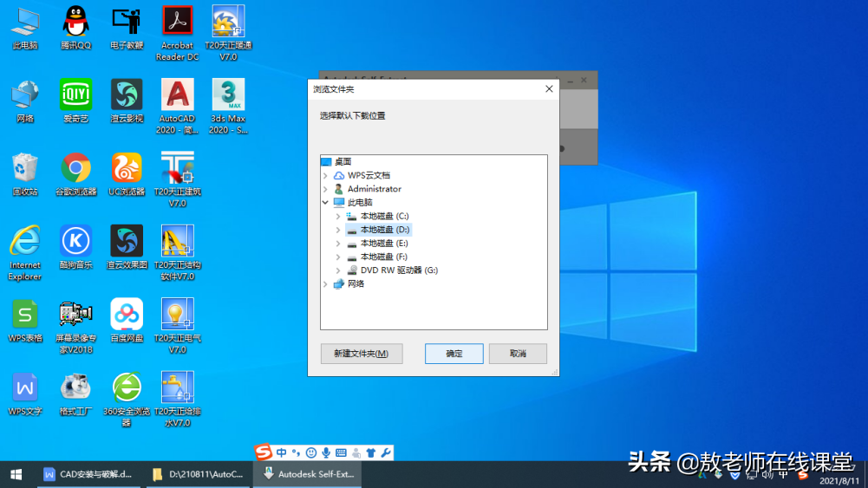
Task: Click the 确定 button
Action: point(454,354)
